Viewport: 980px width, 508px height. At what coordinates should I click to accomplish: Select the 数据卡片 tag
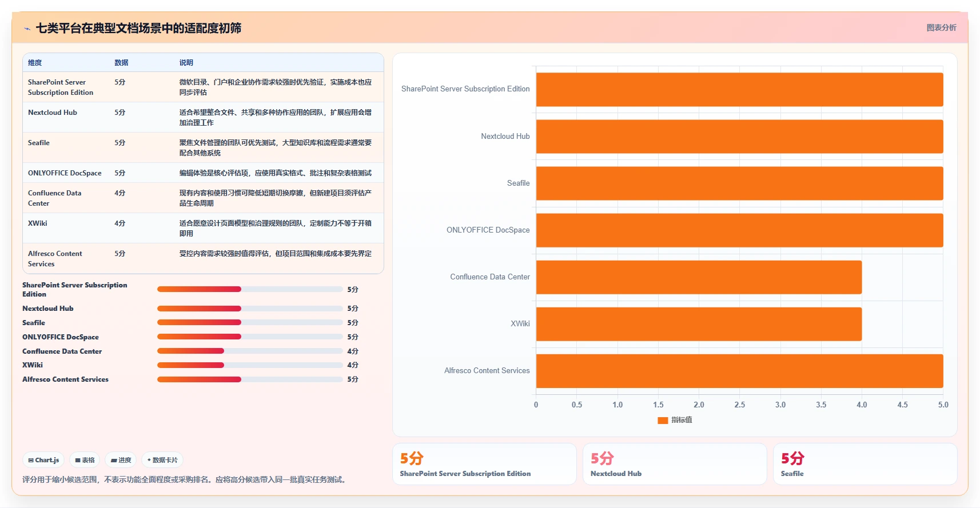click(x=162, y=460)
